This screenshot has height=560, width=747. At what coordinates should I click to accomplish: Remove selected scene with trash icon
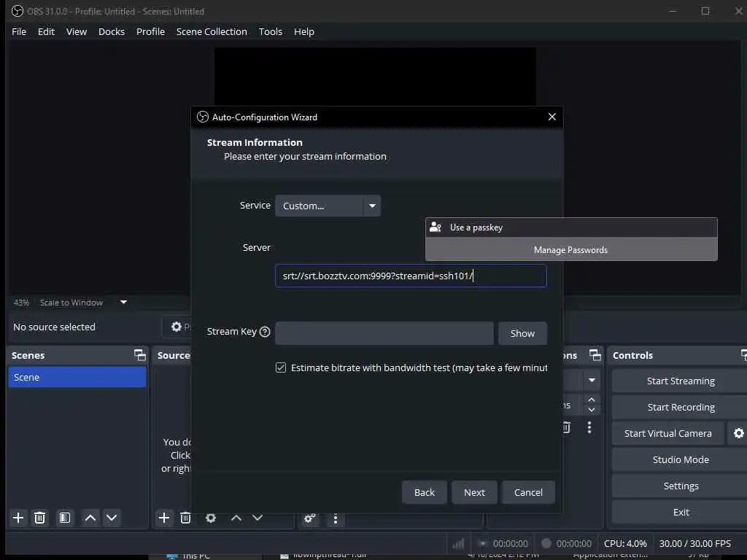[x=40, y=518]
